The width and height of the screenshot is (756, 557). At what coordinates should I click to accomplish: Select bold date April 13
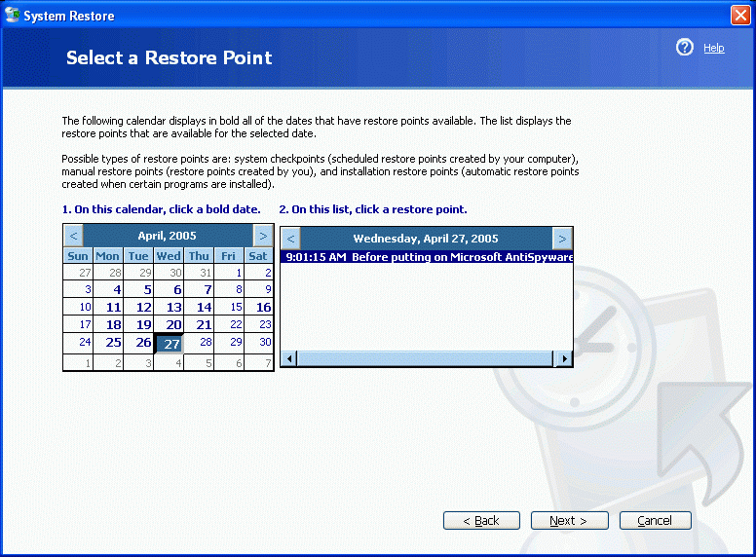click(169, 307)
